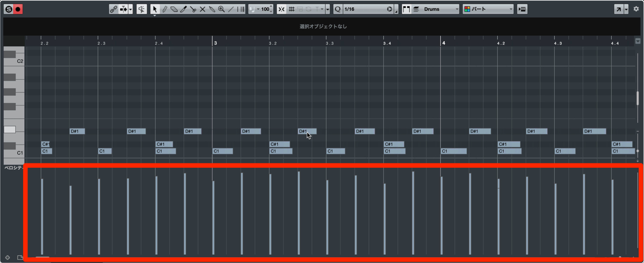Image resolution: width=644 pixels, height=263 pixels.
Task: Open the controller lane presets icon
Action: tap(20, 258)
